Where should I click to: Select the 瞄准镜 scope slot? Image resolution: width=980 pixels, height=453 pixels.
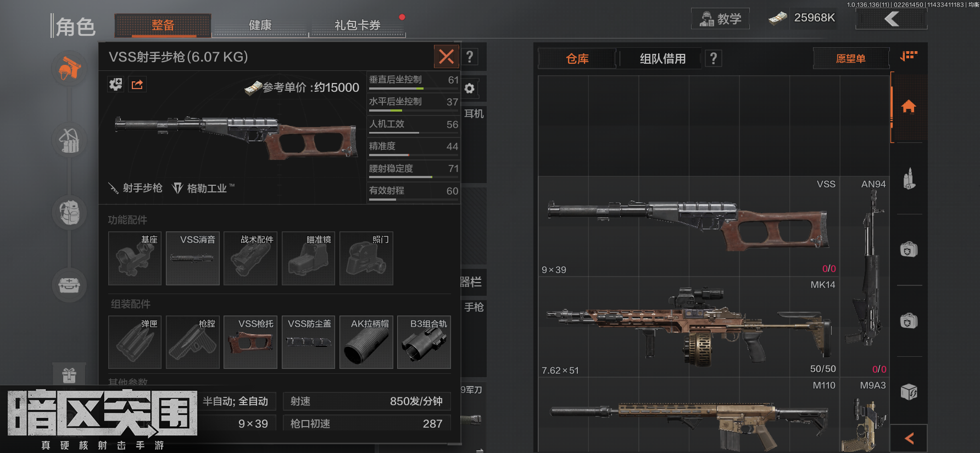(x=308, y=258)
